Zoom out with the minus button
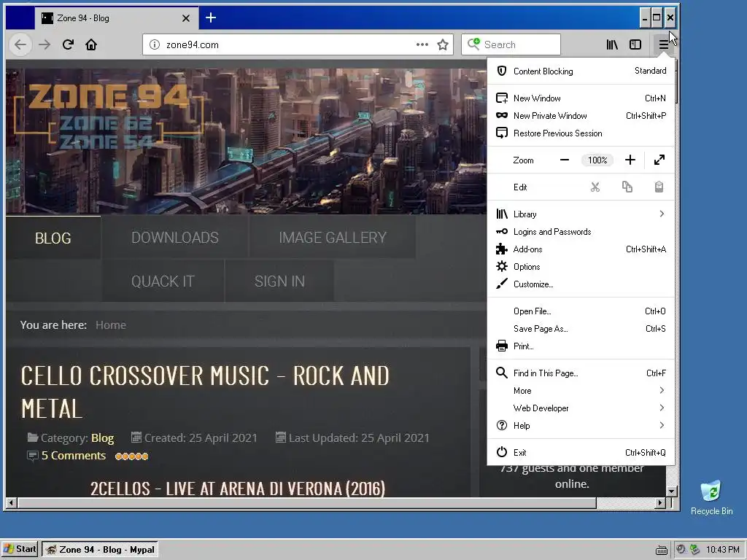747x560 pixels. click(x=565, y=160)
